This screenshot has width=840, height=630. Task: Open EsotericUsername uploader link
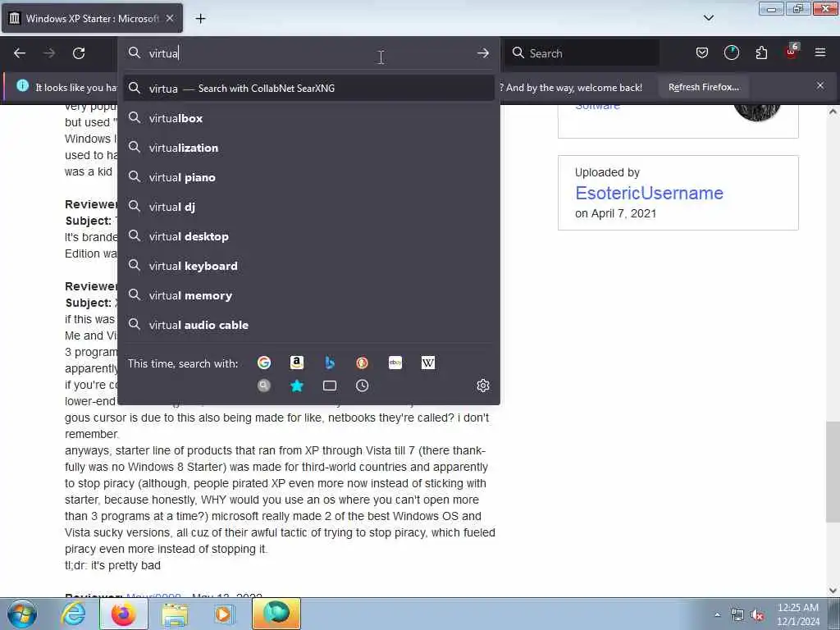649,193
